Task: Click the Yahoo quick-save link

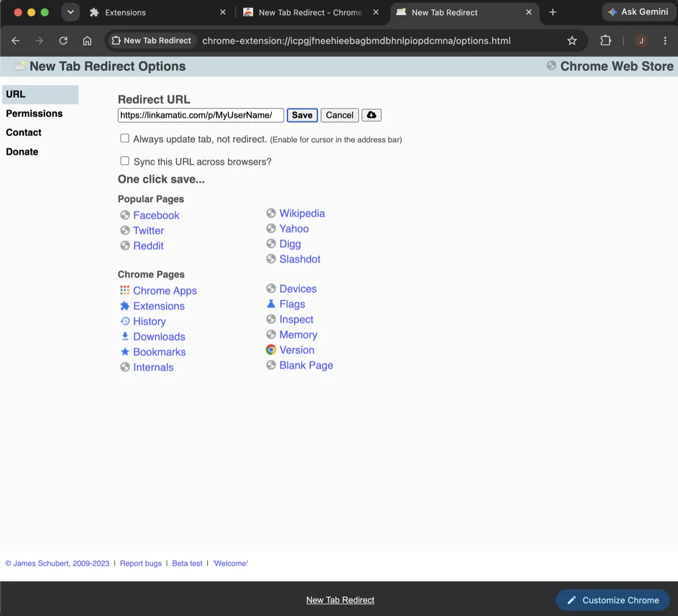Action: (294, 228)
